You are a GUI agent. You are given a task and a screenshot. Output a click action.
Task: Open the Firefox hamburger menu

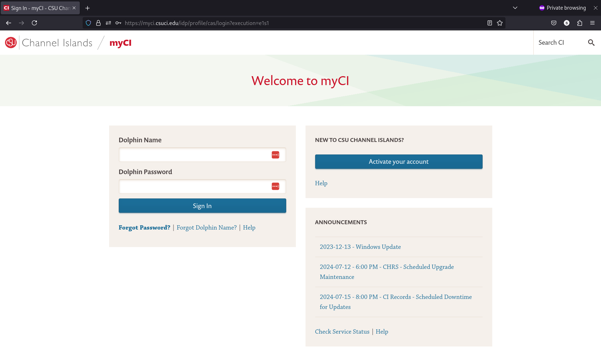[592, 23]
